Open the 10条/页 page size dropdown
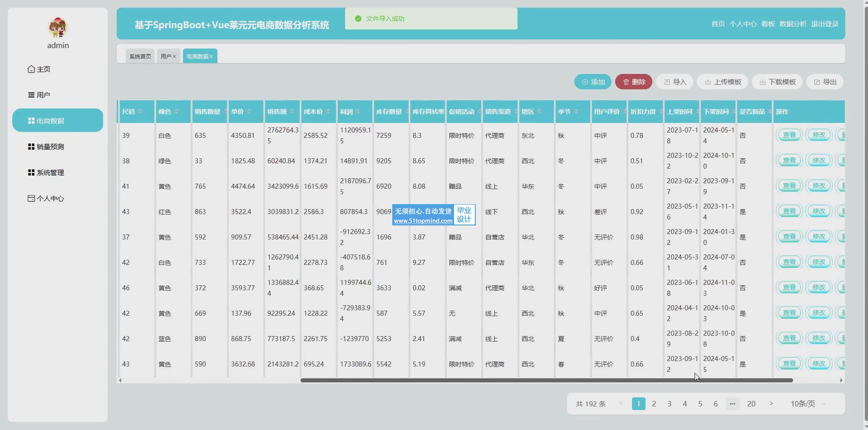This screenshot has width=868, height=430. (808, 404)
